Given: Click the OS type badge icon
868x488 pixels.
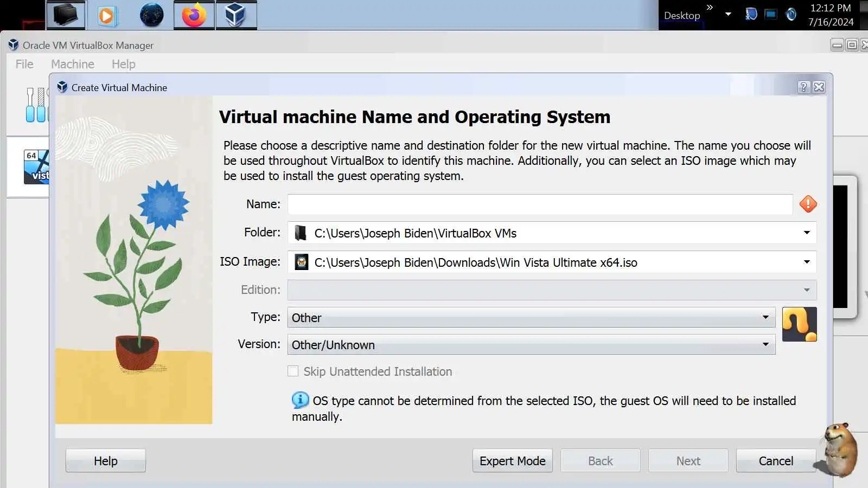Looking at the screenshot, I should tap(799, 324).
